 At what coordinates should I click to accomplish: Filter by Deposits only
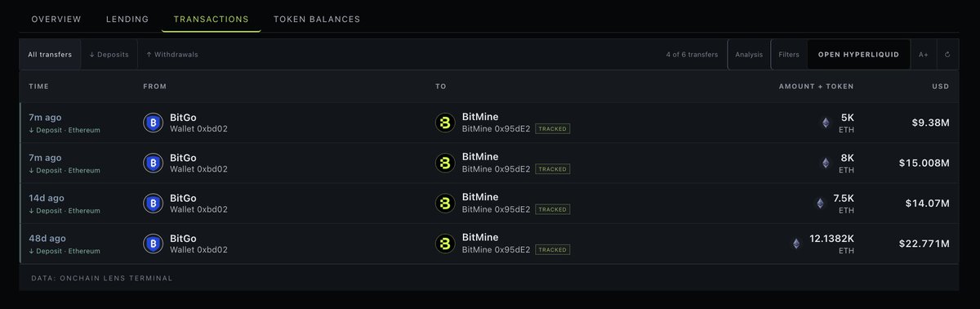[x=109, y=55]
